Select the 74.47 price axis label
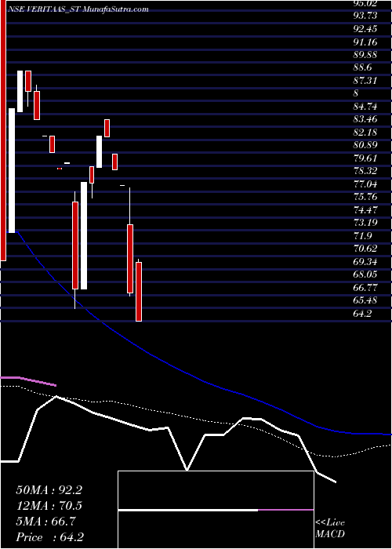The image size is (392, 549). [x=365, y=209]
